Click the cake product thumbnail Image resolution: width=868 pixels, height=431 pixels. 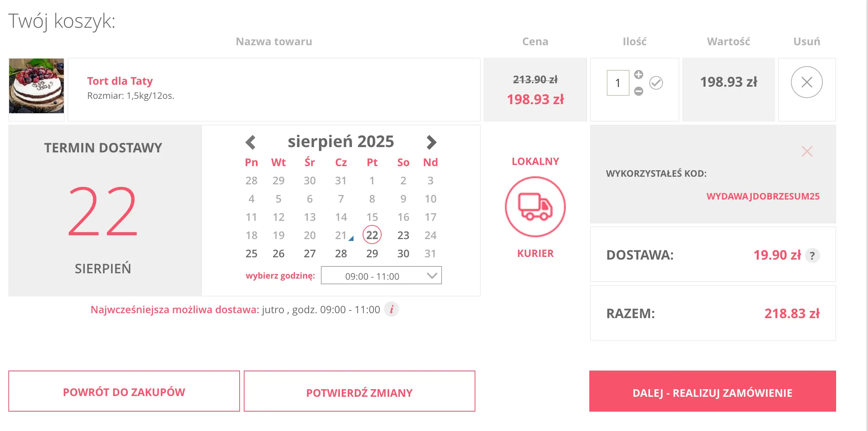(36, 86)
